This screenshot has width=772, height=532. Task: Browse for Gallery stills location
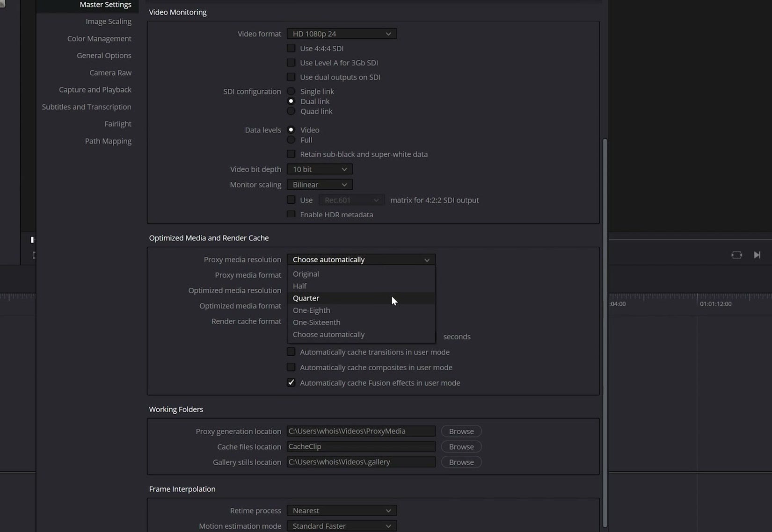(x=461, y=462)
